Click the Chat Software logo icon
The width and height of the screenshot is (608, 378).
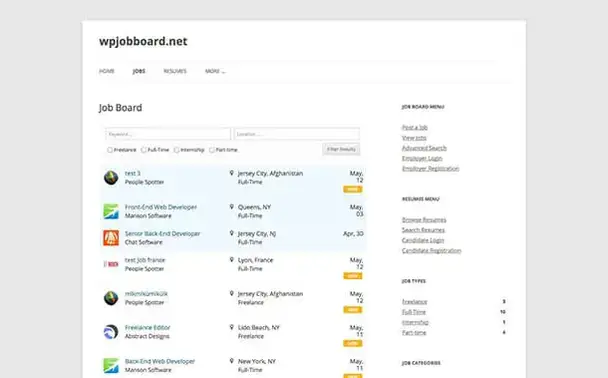[x=111, y=238]
